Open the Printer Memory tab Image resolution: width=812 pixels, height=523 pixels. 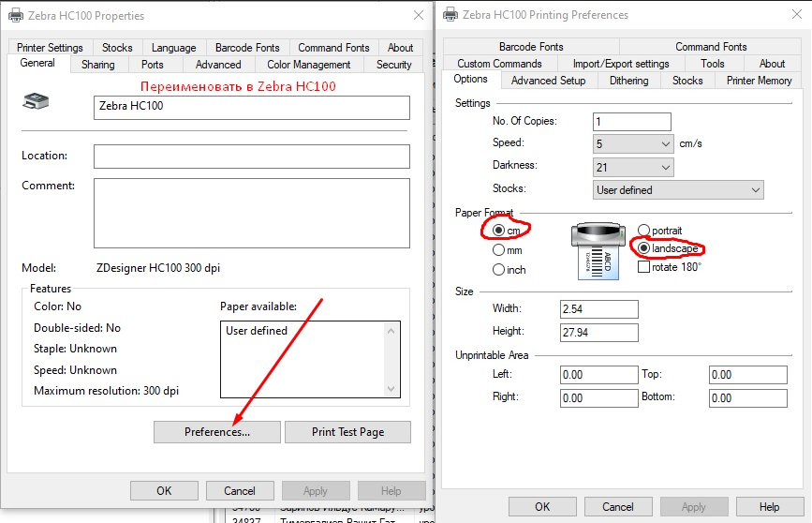[x=759, y=81]
